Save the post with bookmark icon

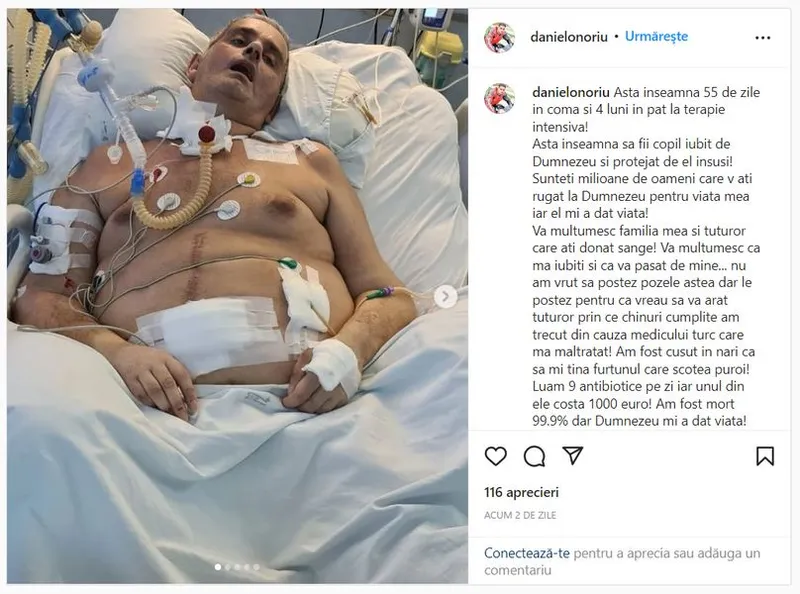[x=765, y=456]
